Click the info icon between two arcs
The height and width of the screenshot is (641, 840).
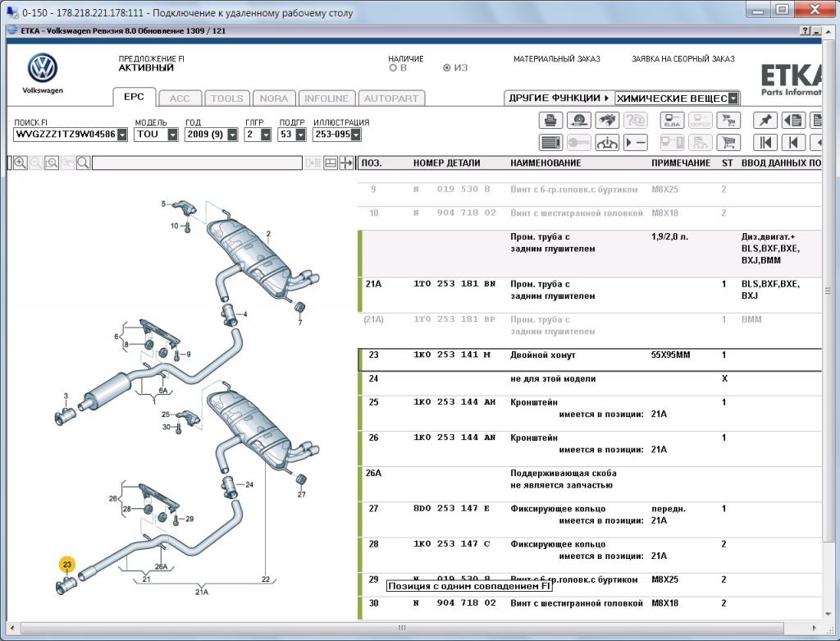pos(606,143)
